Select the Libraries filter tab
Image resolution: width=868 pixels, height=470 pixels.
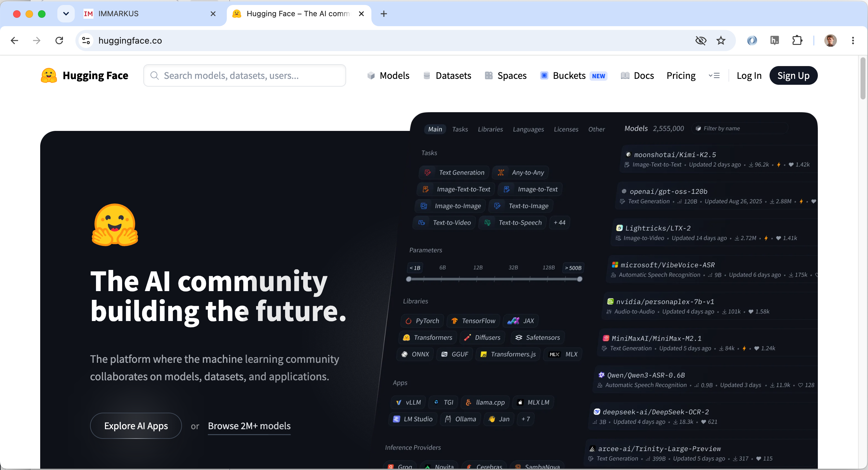tap(490, 129)
